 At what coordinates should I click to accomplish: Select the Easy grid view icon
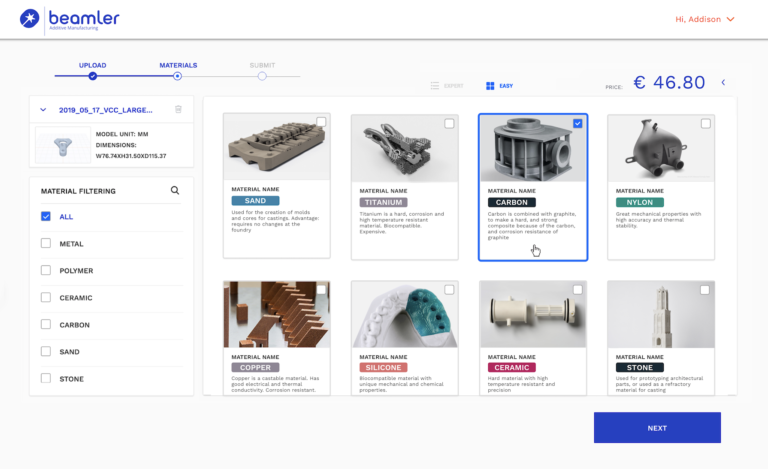tap(490, 86)
